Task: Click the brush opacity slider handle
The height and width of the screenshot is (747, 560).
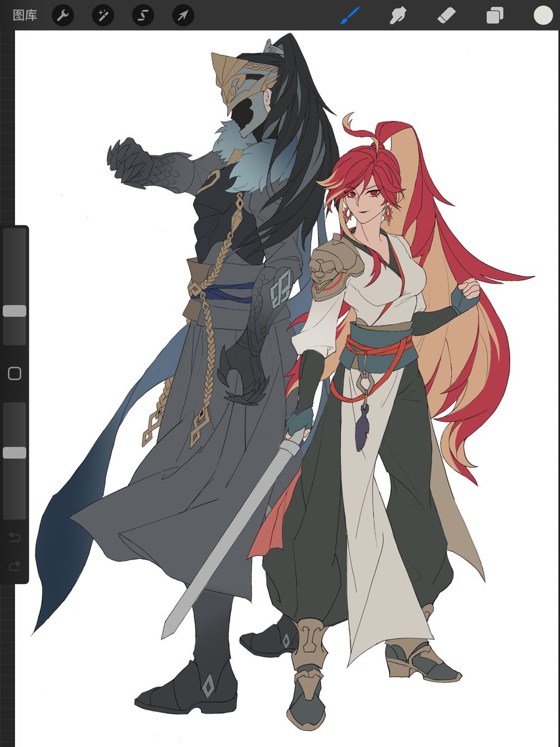Action: [x=14, y=453]
